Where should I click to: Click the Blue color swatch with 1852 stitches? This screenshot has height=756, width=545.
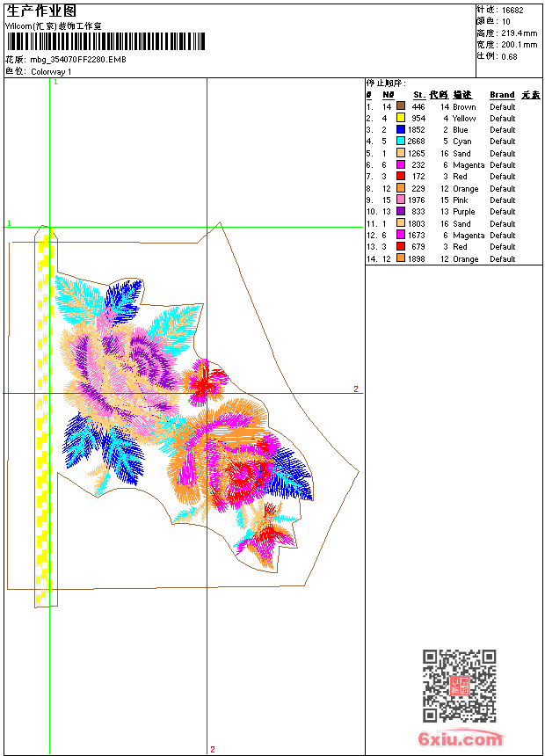tap(400, 129)
